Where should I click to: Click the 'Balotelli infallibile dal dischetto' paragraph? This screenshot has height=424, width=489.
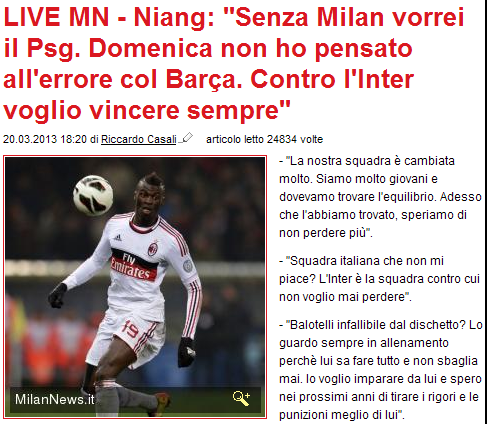point(381,369)
